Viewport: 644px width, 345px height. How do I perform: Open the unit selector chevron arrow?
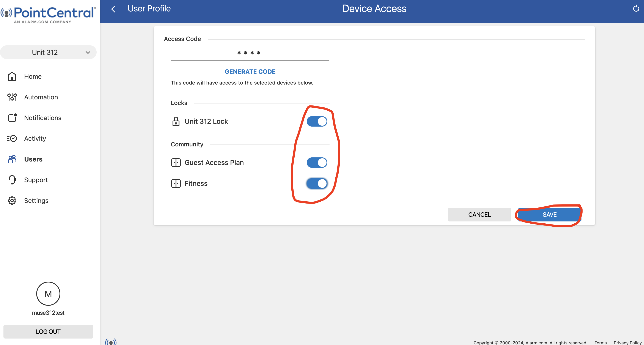coord(88,52)
